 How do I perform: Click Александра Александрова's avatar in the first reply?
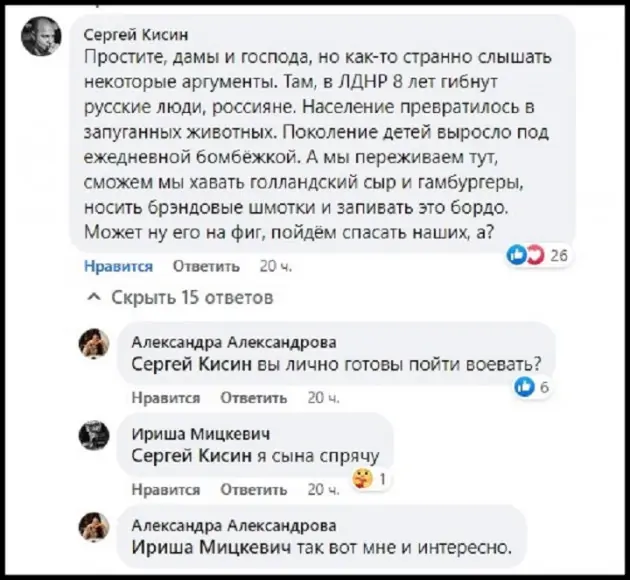pyautogui.click(x=94, y=343)
